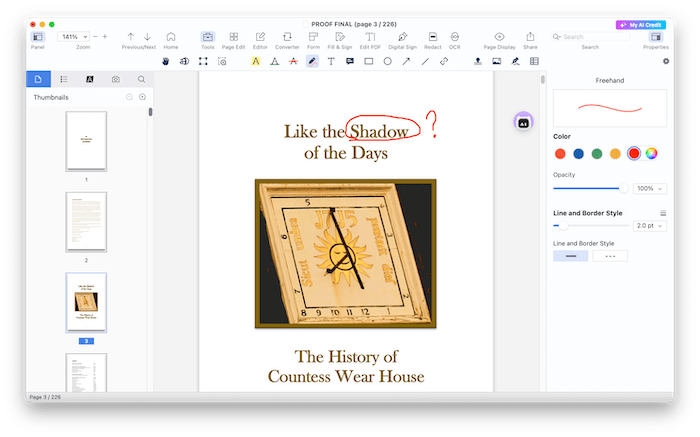The image size is (700, 437).
Task: Select the Link tool
Action: point(444,61)
